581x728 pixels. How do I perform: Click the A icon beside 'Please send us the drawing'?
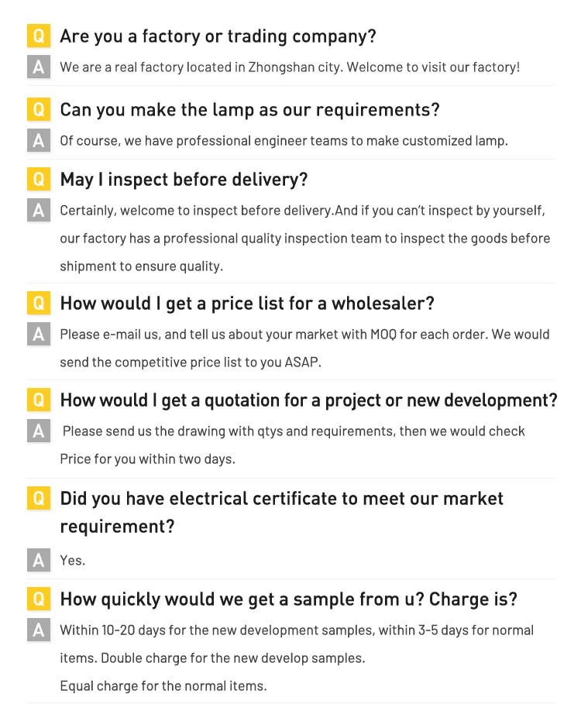(39, 431)
